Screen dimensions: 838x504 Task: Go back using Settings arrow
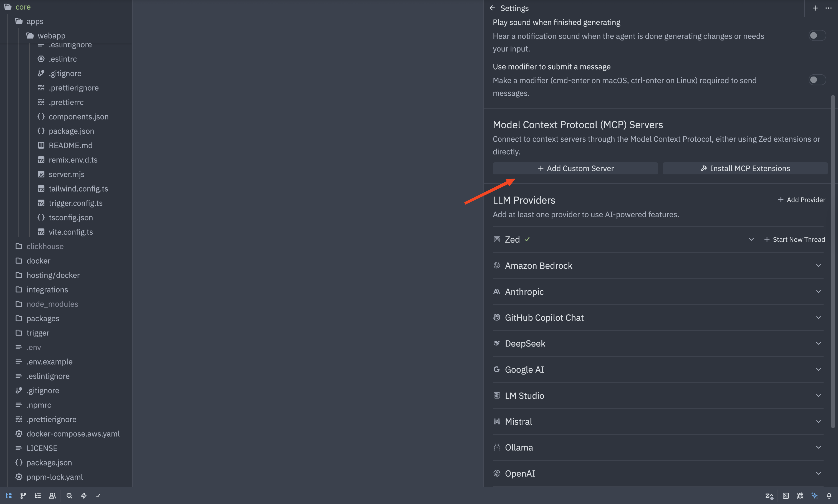pyautogui.click(x=492, y=8)
